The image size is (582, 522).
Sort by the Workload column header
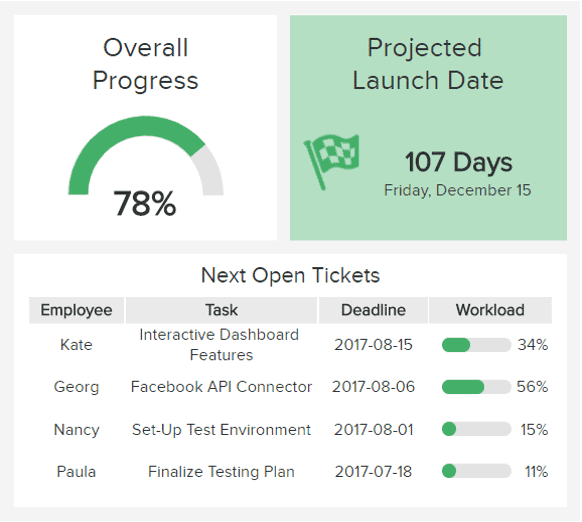coord(490,310)
